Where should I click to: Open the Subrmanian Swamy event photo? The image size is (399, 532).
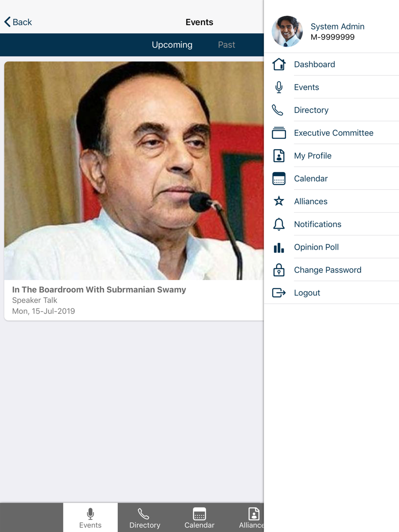point(134,171)
